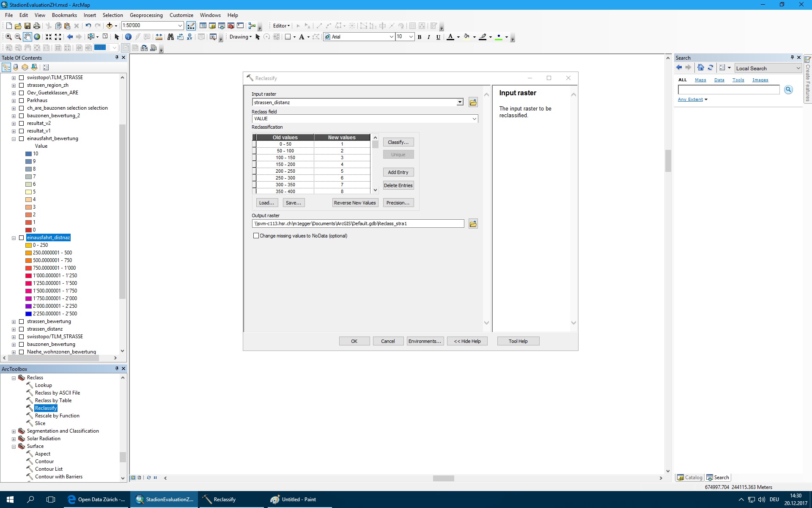Open the Identify tool
The height and width of the screenshot is (508, 812).
click(128, 37)
